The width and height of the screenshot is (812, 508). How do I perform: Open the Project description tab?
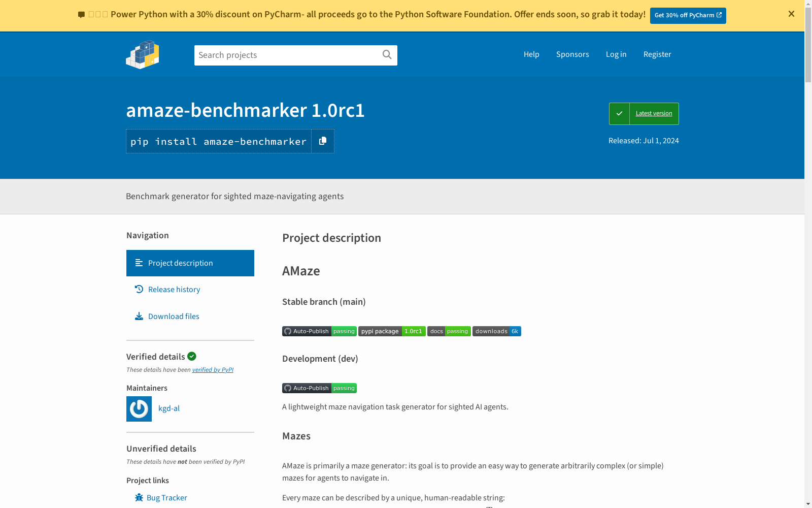click(x=190, y=263)
